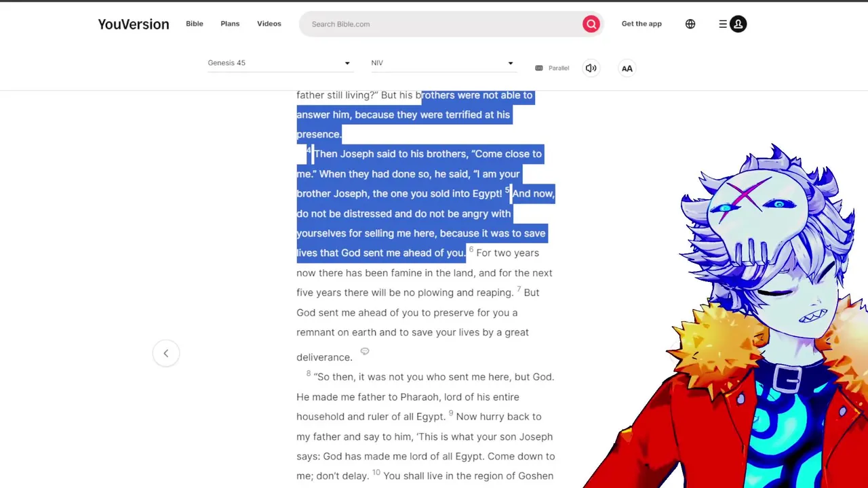Expand the Genesis 45 chapter dropdown
868x488 pixels.
[x=279, y=63]
